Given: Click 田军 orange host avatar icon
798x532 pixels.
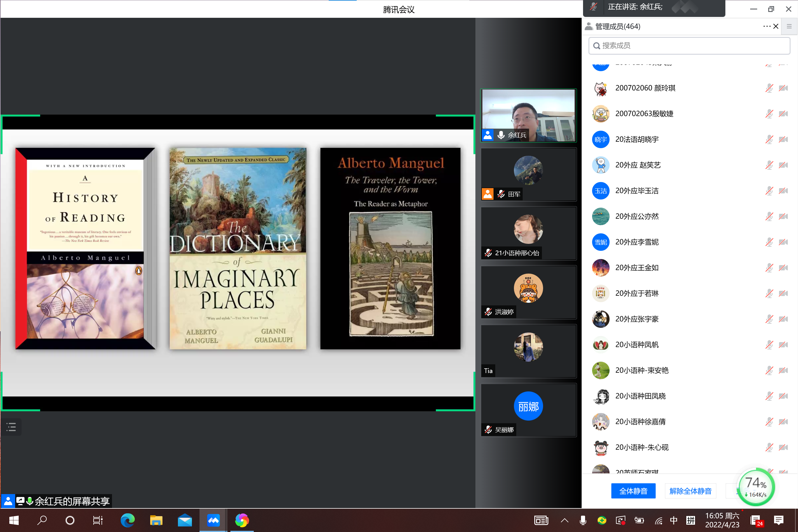Looking at the screenshot, I should click(488, 194).
